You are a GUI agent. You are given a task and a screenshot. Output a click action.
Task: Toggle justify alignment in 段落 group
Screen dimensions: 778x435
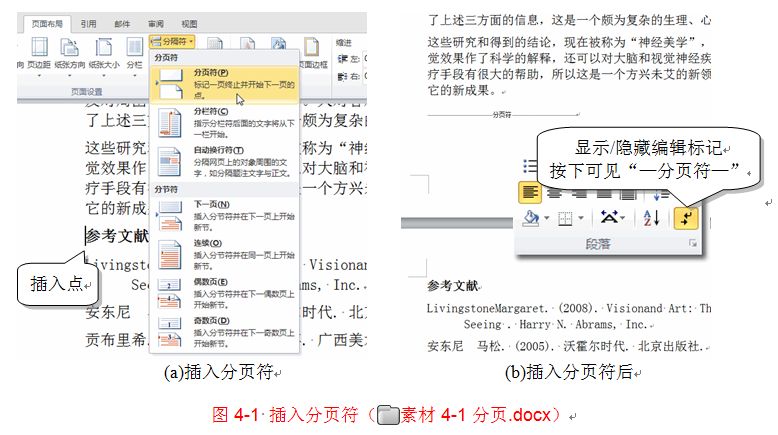[x=604, y=193]
